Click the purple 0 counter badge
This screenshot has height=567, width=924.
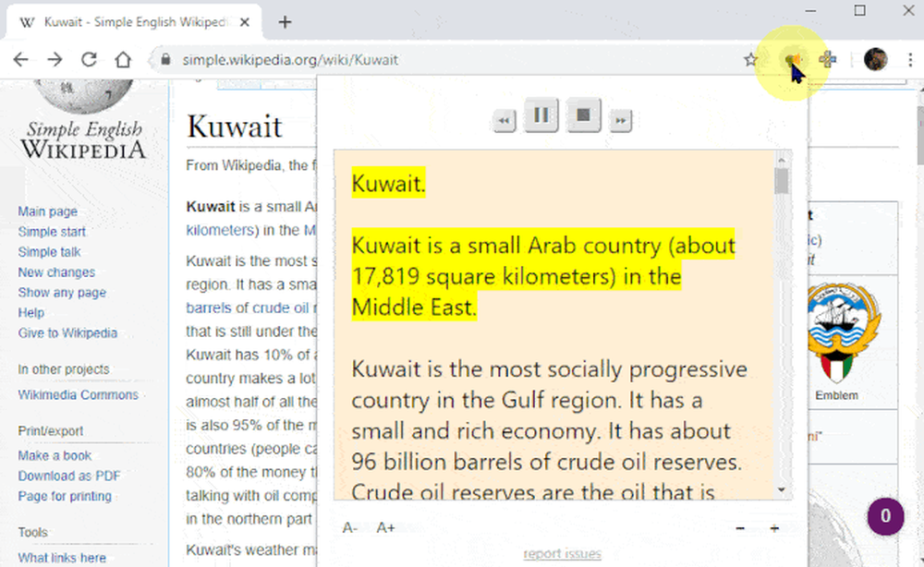[x=885, y=516]
